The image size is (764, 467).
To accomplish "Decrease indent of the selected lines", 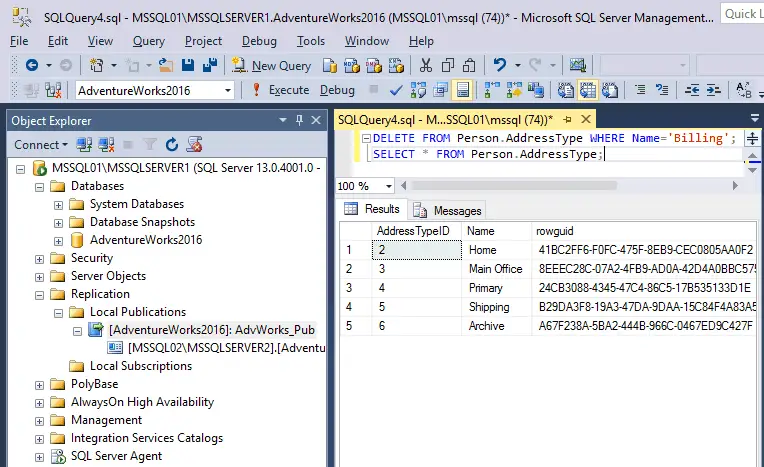I will point(692,90).
